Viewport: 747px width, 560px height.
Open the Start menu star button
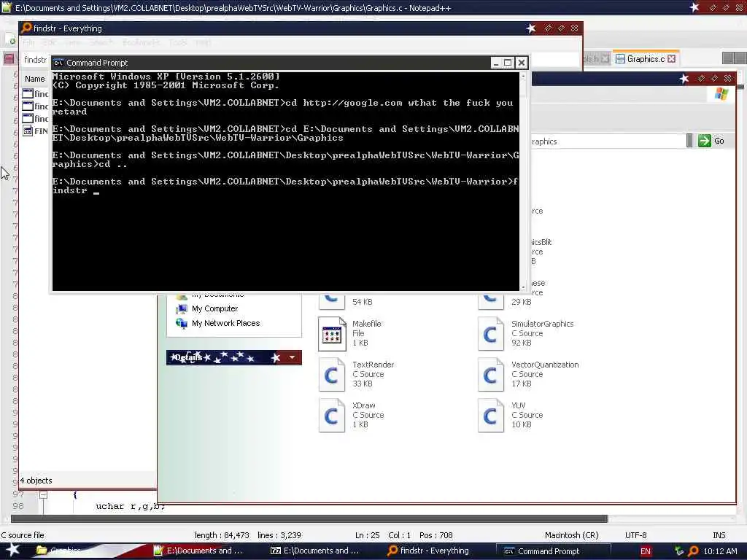pyautogui.click(x=13, y=550)
